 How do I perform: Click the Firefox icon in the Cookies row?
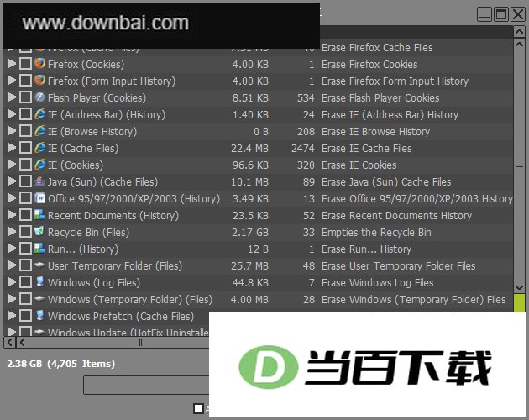(x=39, y=64)
